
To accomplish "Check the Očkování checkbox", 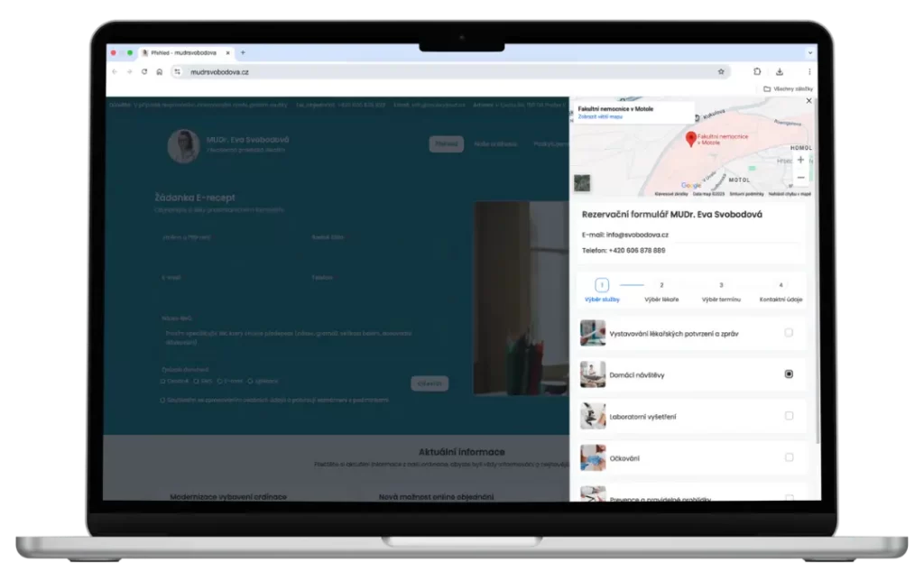I will tap(789, 457).
